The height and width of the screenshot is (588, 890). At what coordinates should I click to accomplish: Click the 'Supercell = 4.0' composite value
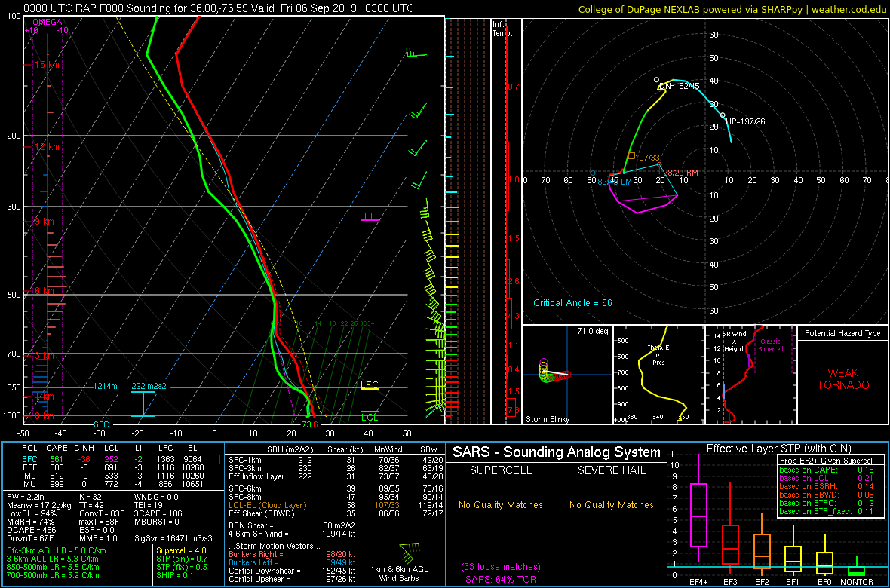(181, 550)
